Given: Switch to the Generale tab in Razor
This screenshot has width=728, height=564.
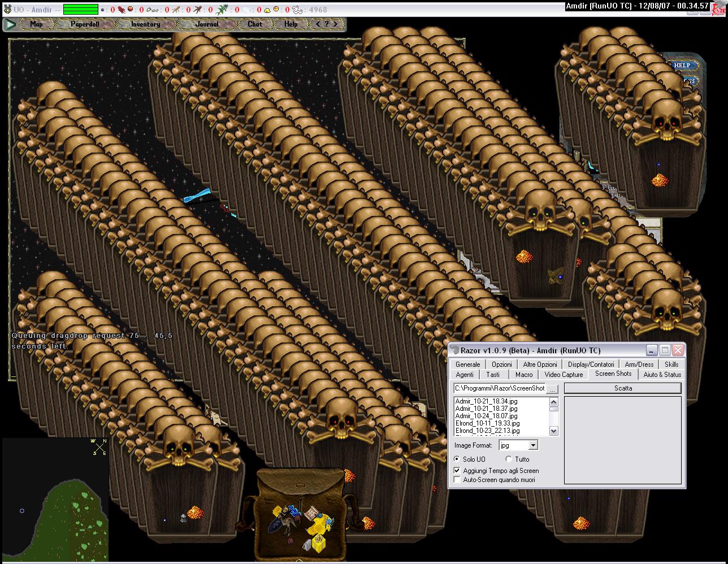Looking at the screenshot, I should coord(467,365).
